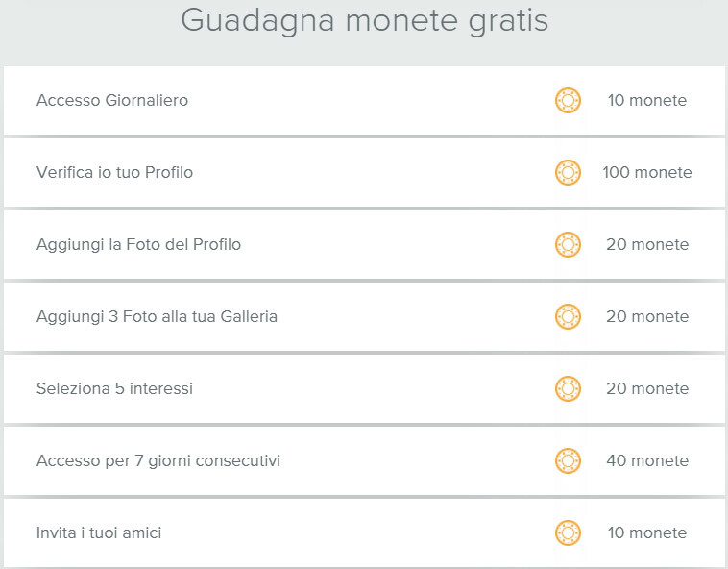Image resolution: width=728 pixels, height=569 pixels.
Task: Open Invita i tuoi amici
Action: (x=99, y=532)
